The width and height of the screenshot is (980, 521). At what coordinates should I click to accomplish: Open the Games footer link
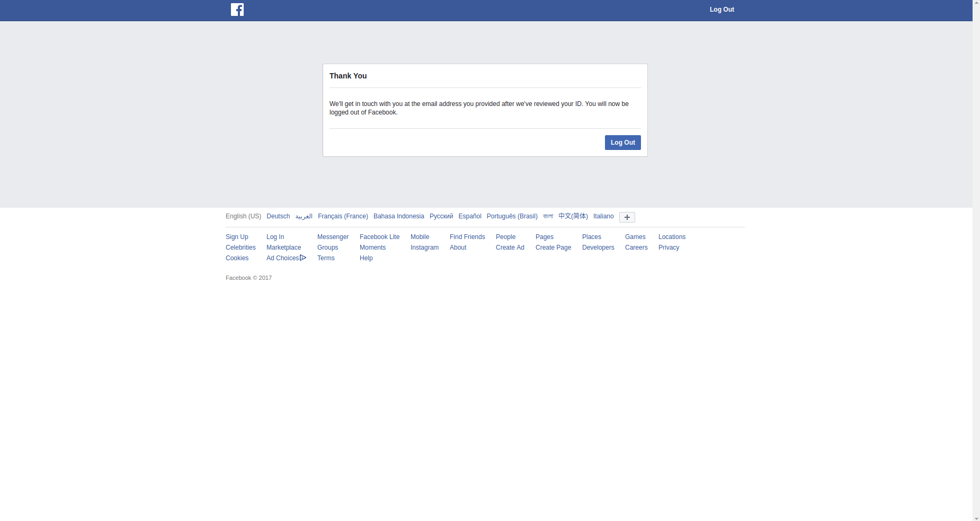[635, 237]
